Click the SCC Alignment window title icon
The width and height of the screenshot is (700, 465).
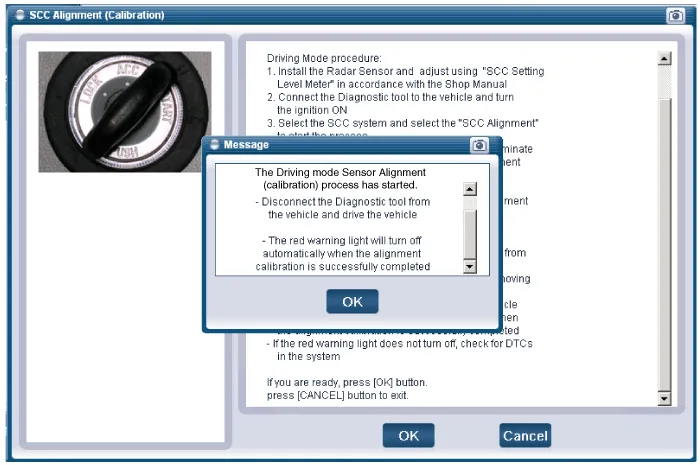pos(19,16)
